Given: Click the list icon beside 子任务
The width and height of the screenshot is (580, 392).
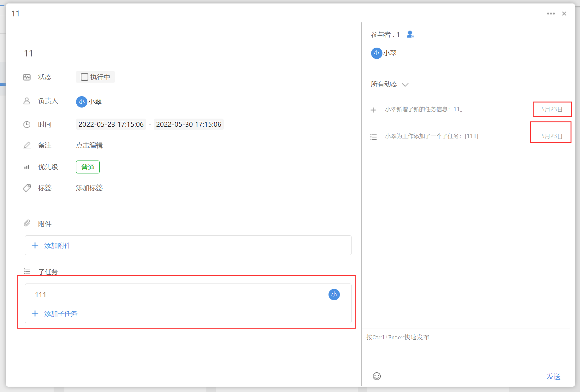Looking at the screenshot, I should pos(27,272).
